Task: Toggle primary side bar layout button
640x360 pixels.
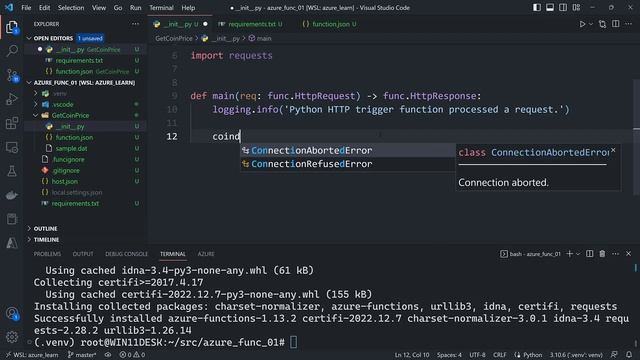Action: [537, 7]
